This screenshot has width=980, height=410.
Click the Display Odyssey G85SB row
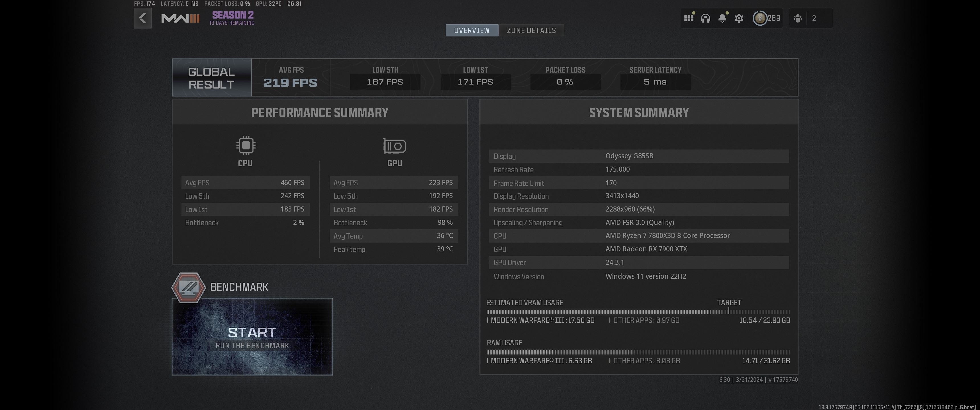(639, 156)
